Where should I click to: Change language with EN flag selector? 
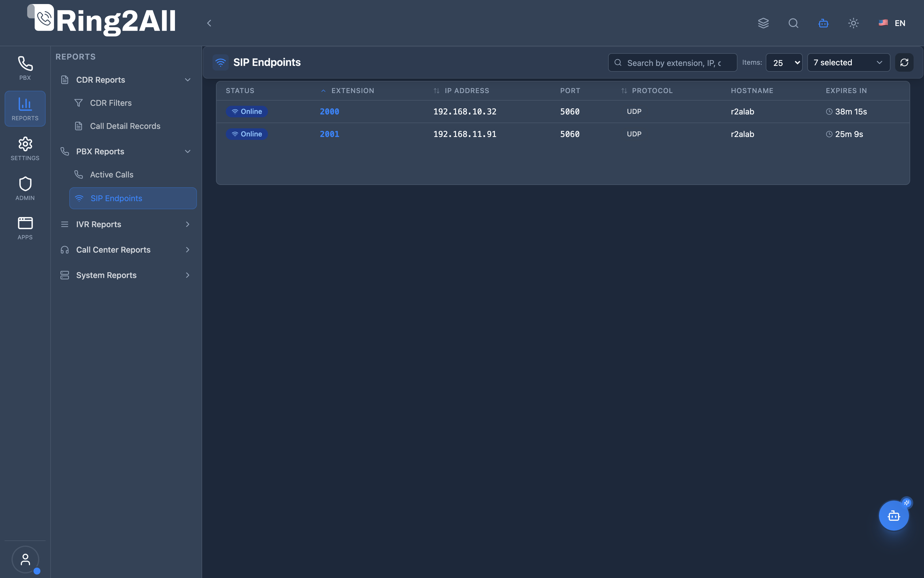(892, 23)
